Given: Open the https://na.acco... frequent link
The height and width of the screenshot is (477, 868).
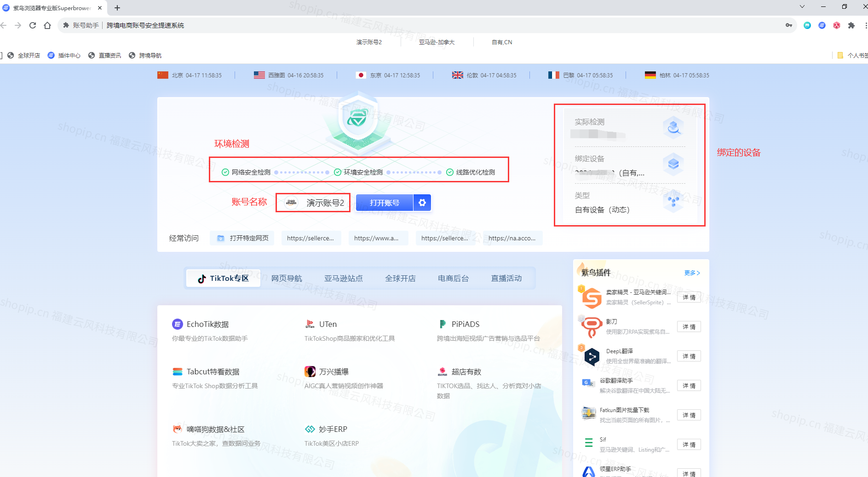Looking at the screenshot, I should 512,238.
